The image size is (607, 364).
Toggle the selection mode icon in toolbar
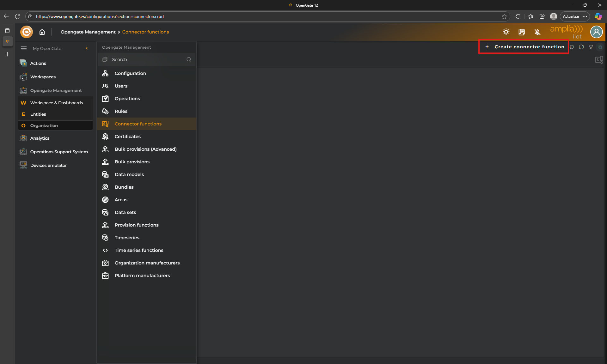[600, 47]
